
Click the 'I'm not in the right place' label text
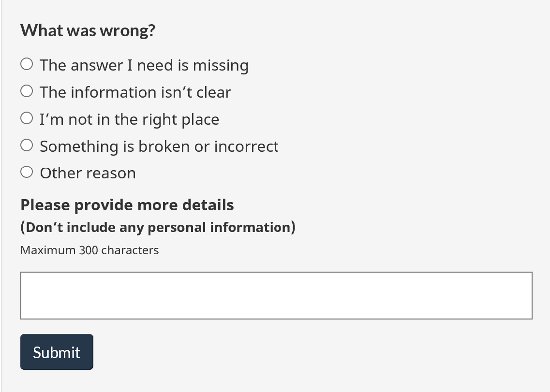(x=129, y=119)
